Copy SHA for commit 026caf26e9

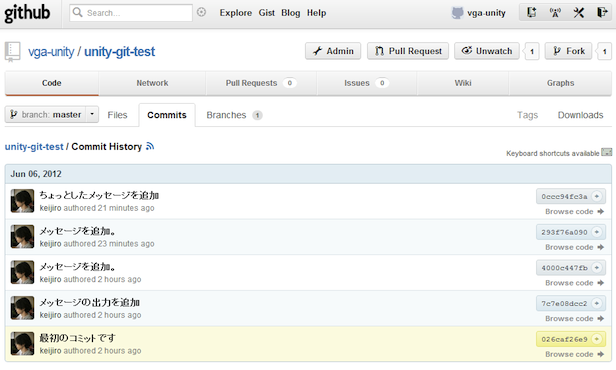pyautogui.click(x=597, y=339)
